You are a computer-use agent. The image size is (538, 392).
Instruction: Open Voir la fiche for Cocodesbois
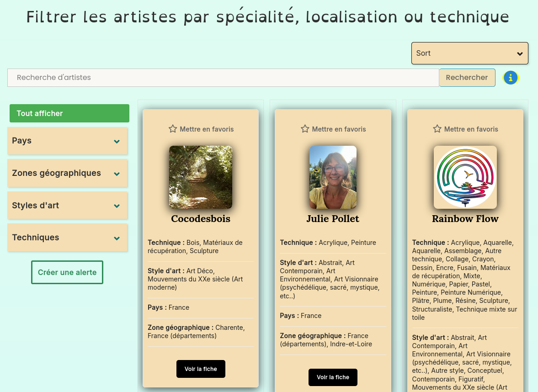point(201,369)
